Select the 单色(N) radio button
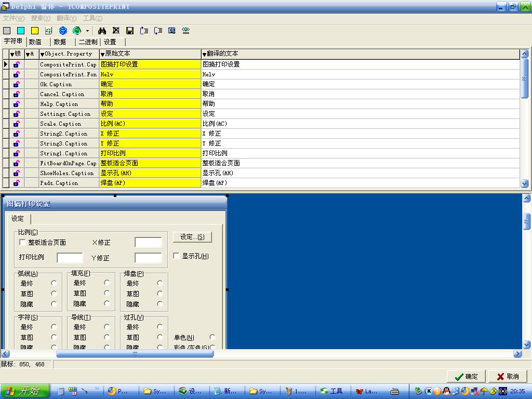This screenshot has width=532, height=399. (x=212, y=337)
